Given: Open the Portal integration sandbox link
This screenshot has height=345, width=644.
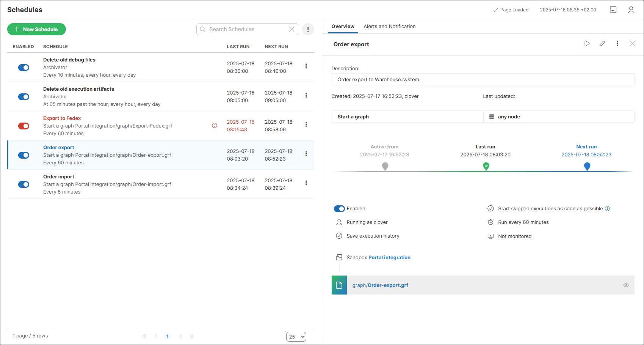Looking at the screenshot, I should [x=389, y=257].
